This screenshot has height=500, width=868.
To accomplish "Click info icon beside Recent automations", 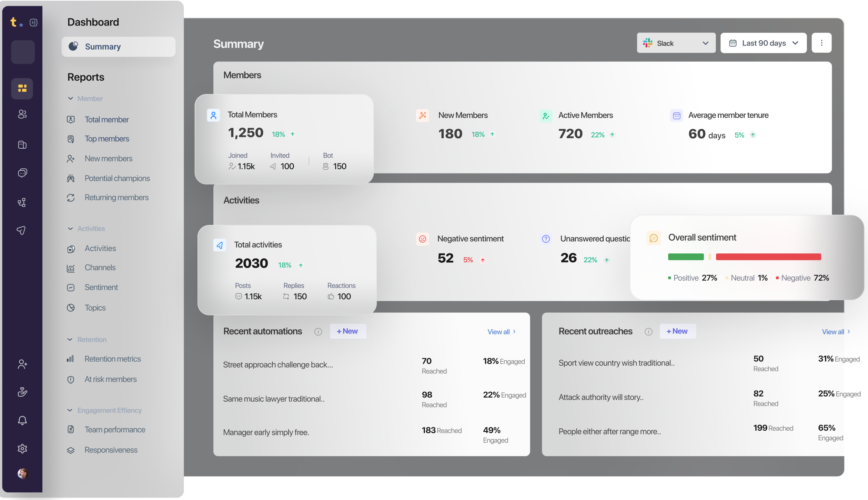I will [x=318, y=332].
